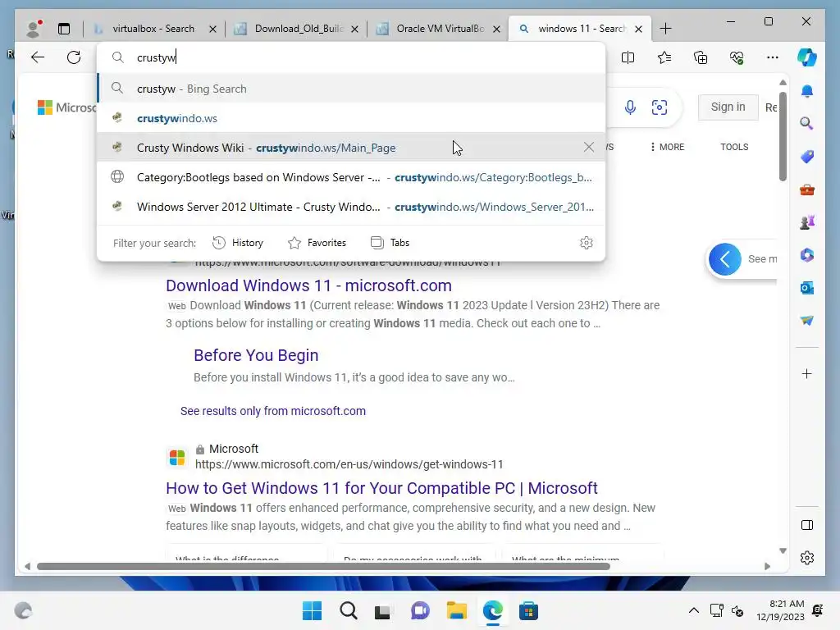Open the sidebar Search magnifier
Viewport: 840px width, 630px height.
(x=807, y=124)
